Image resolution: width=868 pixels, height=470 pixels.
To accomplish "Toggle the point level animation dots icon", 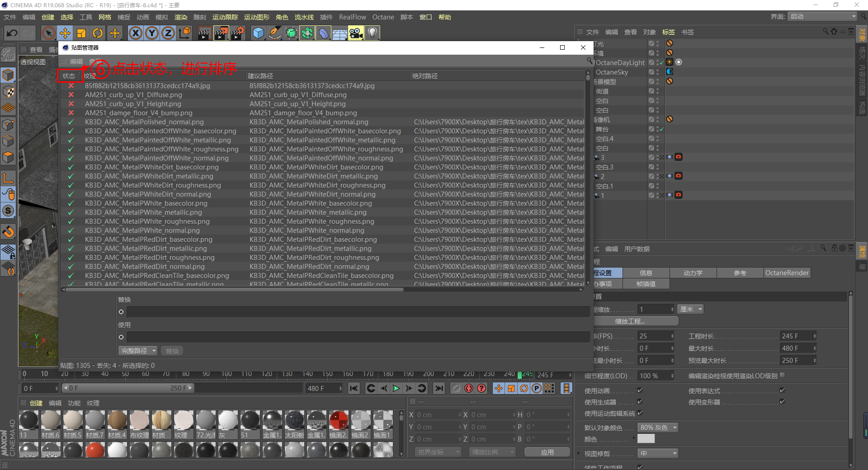I will coord(549,388).
